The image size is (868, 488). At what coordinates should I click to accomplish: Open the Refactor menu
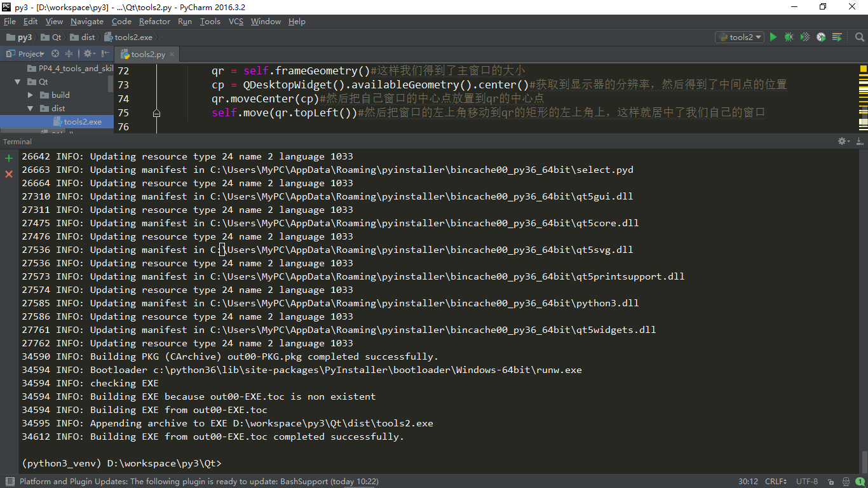coord(155,22)
